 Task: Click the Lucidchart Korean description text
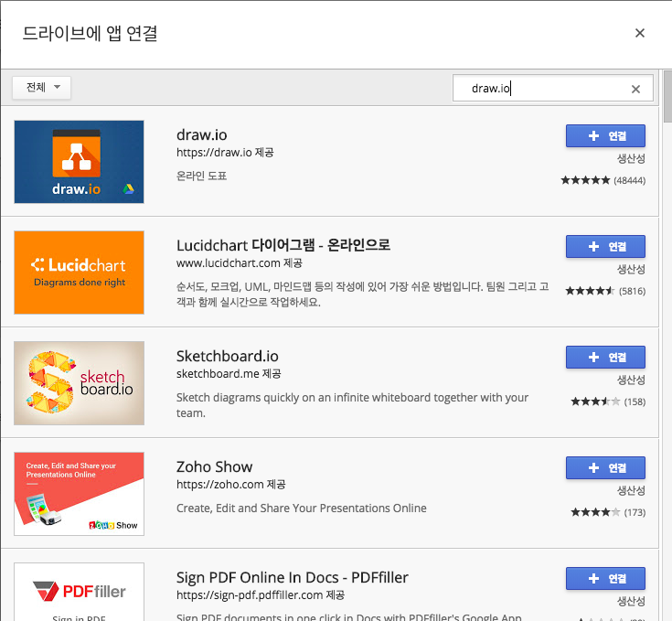(363, 294)
